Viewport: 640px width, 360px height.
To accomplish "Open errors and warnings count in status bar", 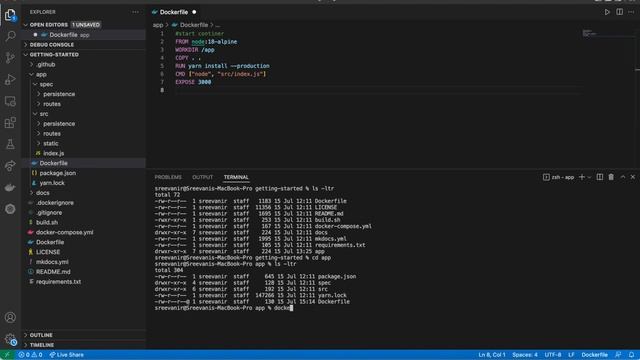I will click(30, 355).
